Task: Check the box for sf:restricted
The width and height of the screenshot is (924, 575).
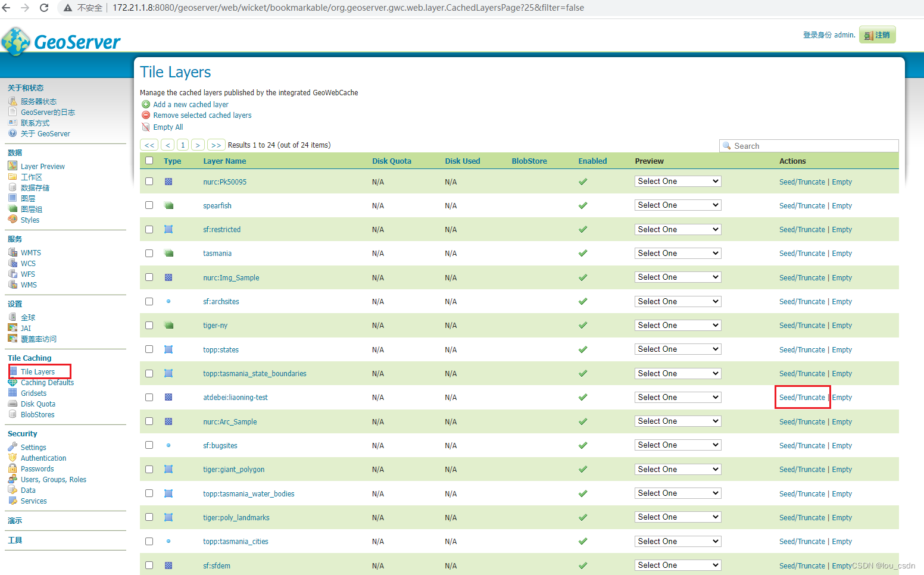Action: (149, 229)
